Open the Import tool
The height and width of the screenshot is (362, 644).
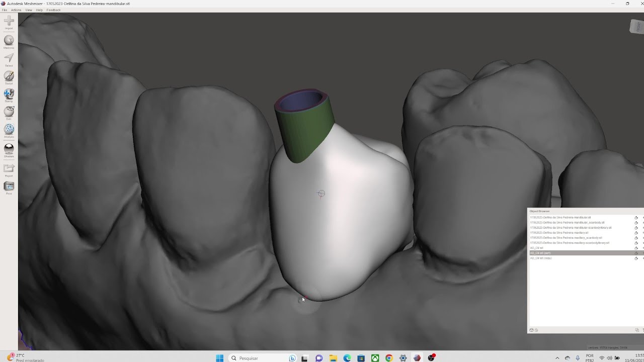click(x=9, y=22)
